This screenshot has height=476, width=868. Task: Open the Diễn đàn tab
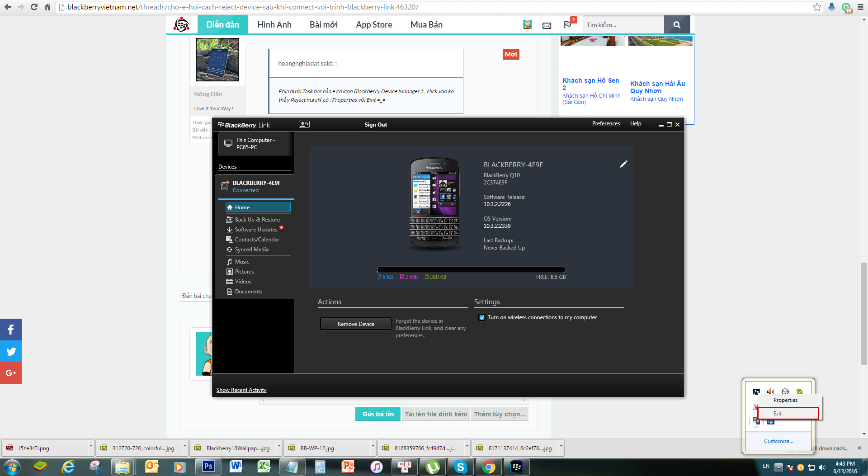(222, 24)
